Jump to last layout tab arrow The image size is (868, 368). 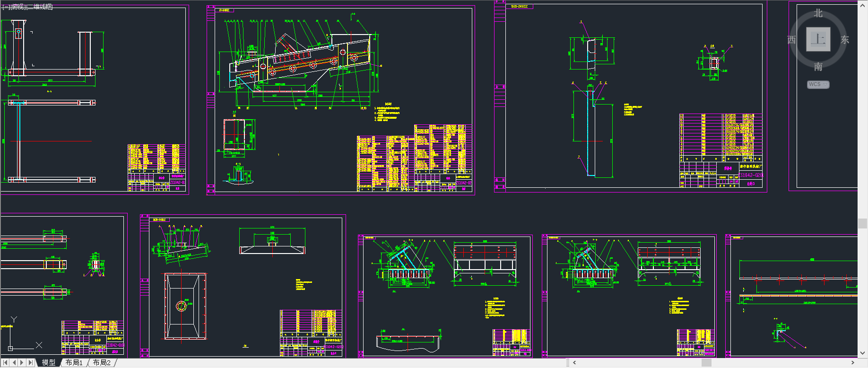pyautogui.click(x=31, y=363)
